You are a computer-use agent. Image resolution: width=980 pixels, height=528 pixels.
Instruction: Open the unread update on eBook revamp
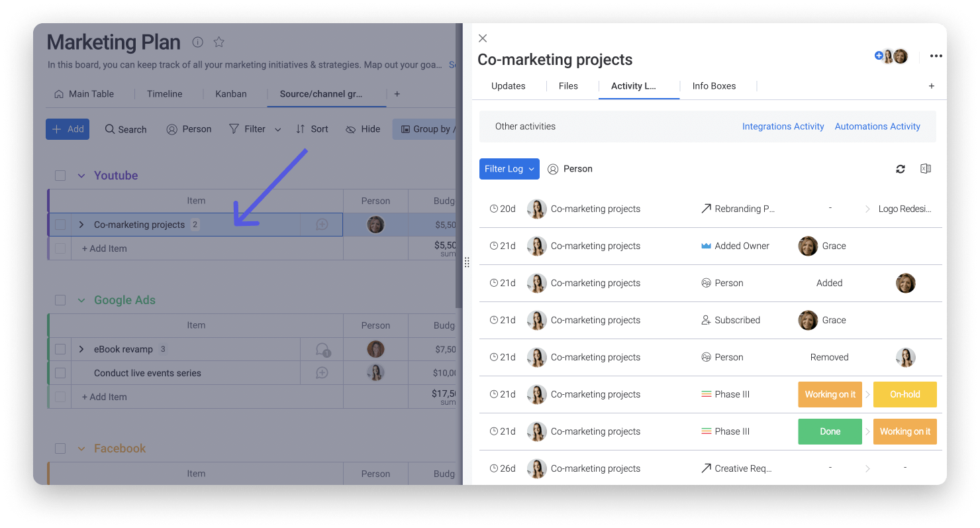click(x=321, y=349)
